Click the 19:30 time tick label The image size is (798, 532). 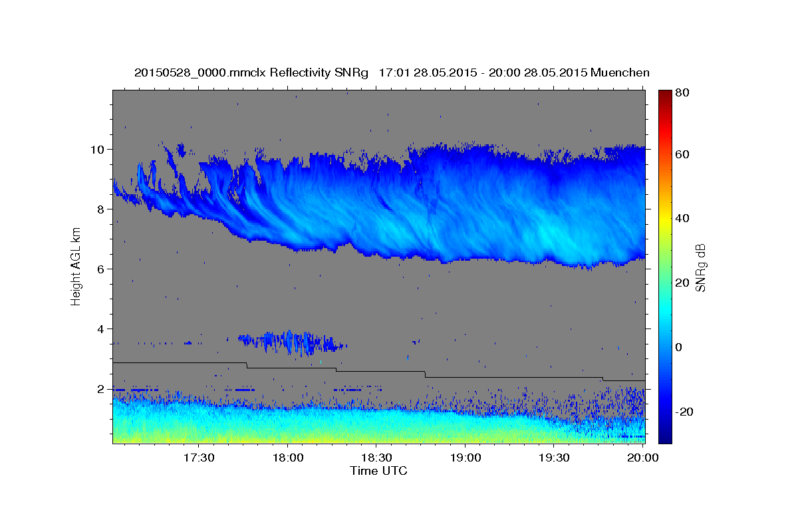554,458
